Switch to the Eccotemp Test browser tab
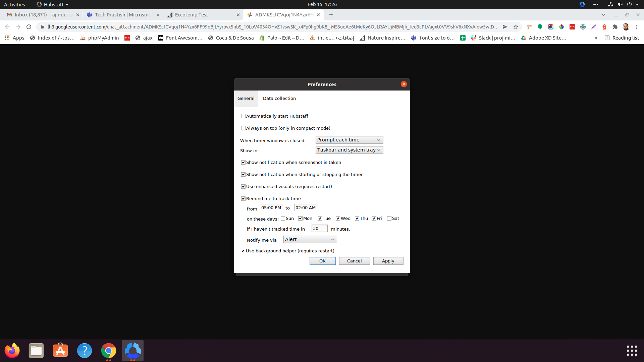644x362 pixels. [192, 15]
